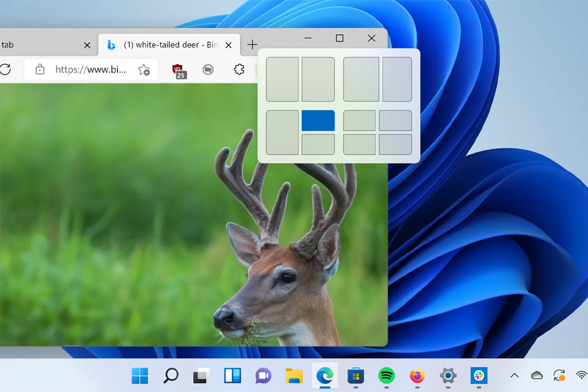Click the blocked camera extension icon
588x392 pixels.
(208, 69)
